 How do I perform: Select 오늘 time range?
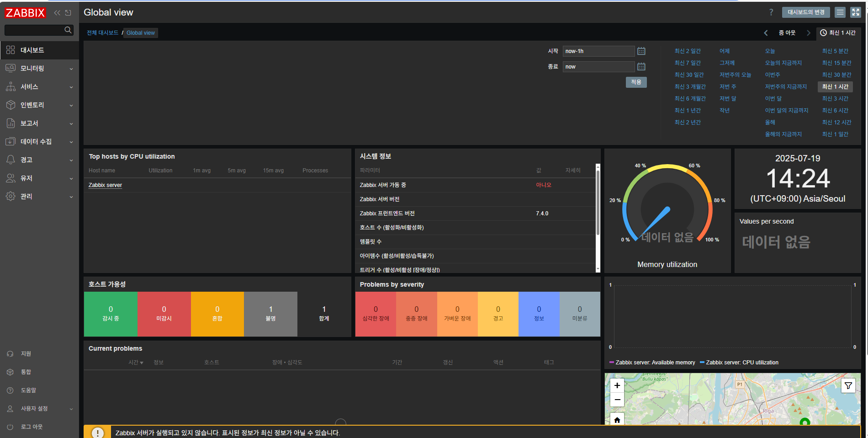pos(770,51)
